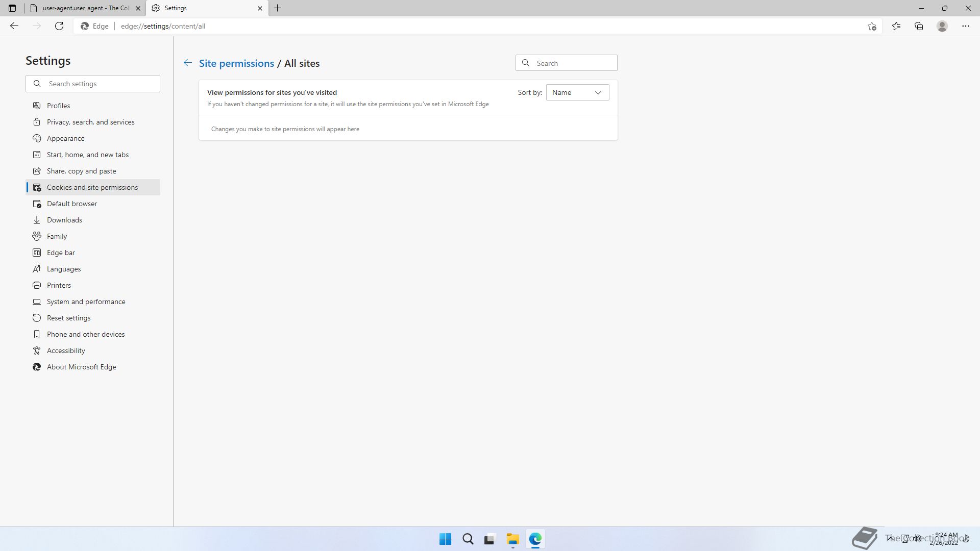
Task: Refresh the page with the reload icon
Action: 59,26
